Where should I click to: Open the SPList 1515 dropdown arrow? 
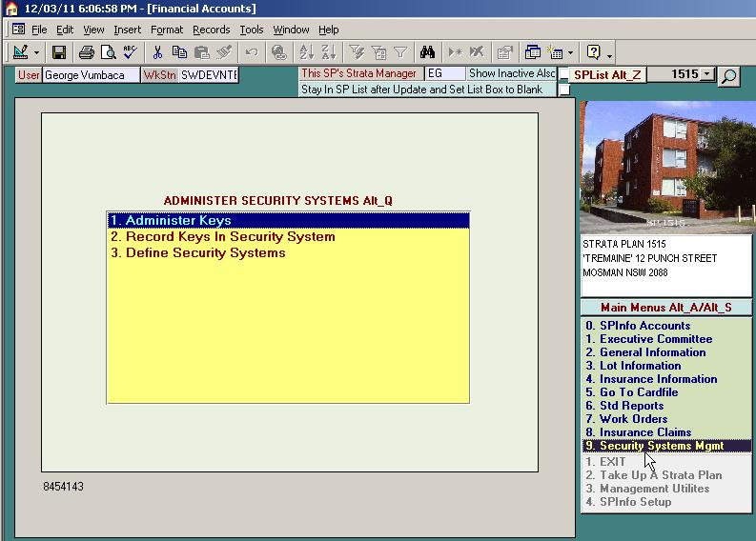point(706,74)
